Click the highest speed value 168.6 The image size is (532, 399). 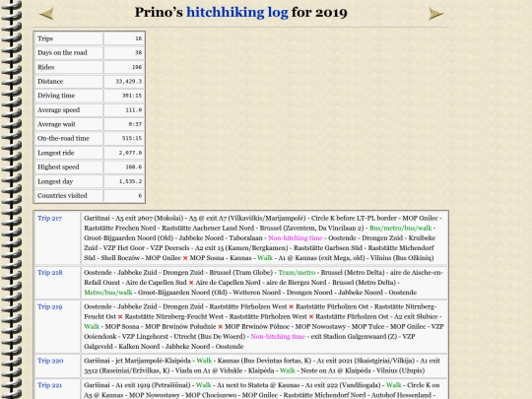[x=134, y=167]
